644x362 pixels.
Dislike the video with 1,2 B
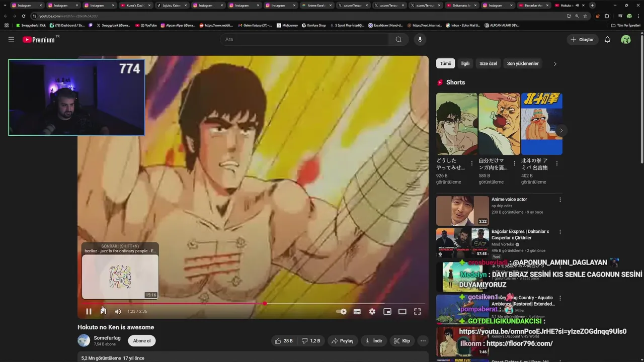[311, 341]
